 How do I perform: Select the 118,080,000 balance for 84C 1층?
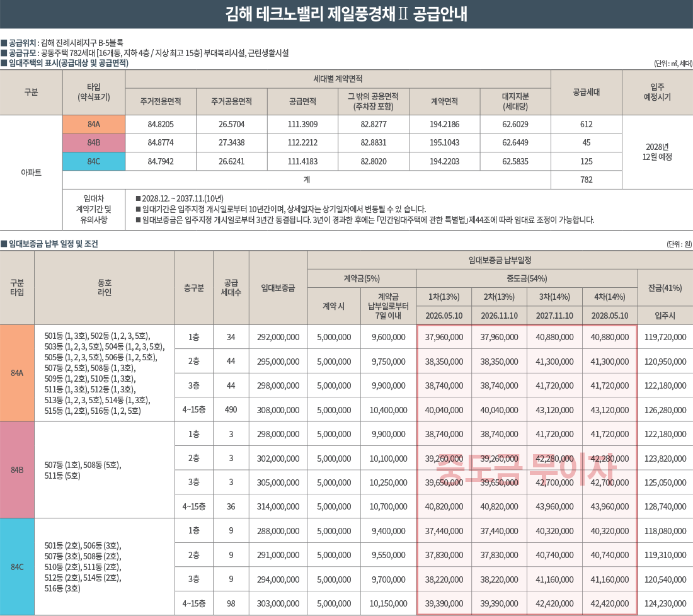(x=665, y=531)
